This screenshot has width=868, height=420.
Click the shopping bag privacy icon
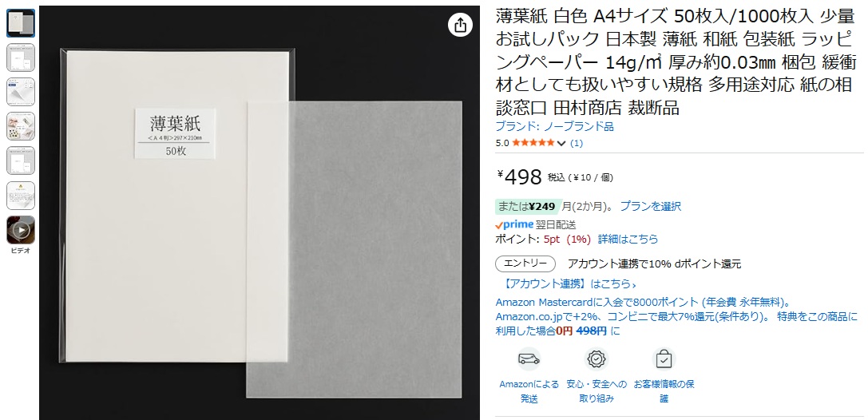(x=664, y=359)
